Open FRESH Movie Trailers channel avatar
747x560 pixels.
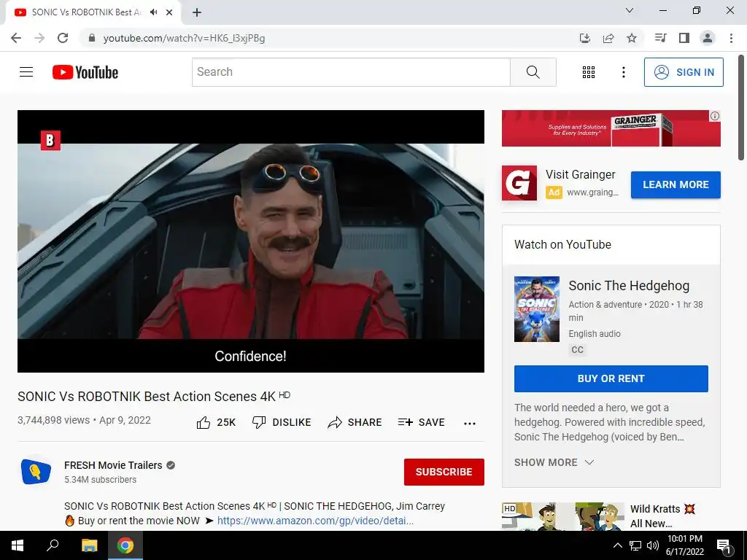coord(36,472)
